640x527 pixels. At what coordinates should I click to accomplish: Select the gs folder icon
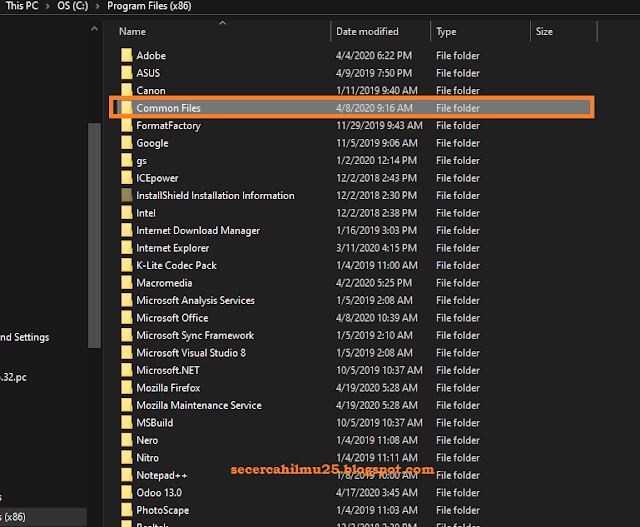[127, 160]
